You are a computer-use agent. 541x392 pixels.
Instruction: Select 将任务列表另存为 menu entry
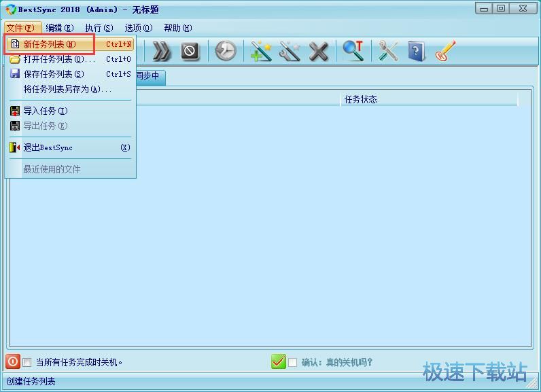pyautogui.click(x=67, y=89)
